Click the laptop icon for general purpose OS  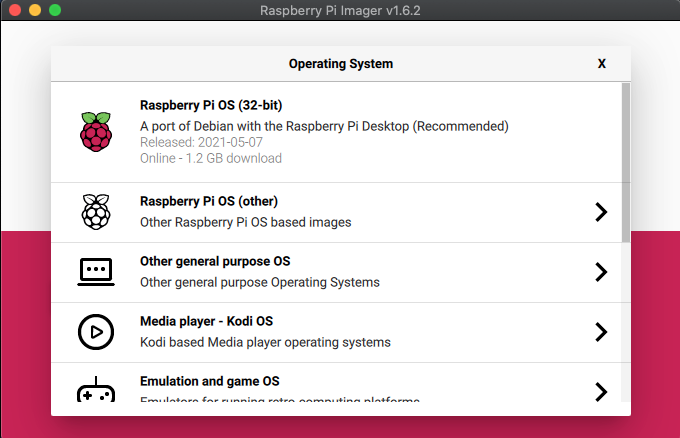click(x=96, y=272)
